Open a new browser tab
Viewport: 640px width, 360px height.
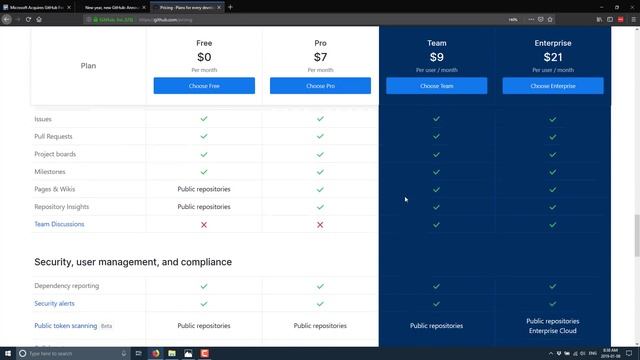pyautogui.click(x=230, y=7)
